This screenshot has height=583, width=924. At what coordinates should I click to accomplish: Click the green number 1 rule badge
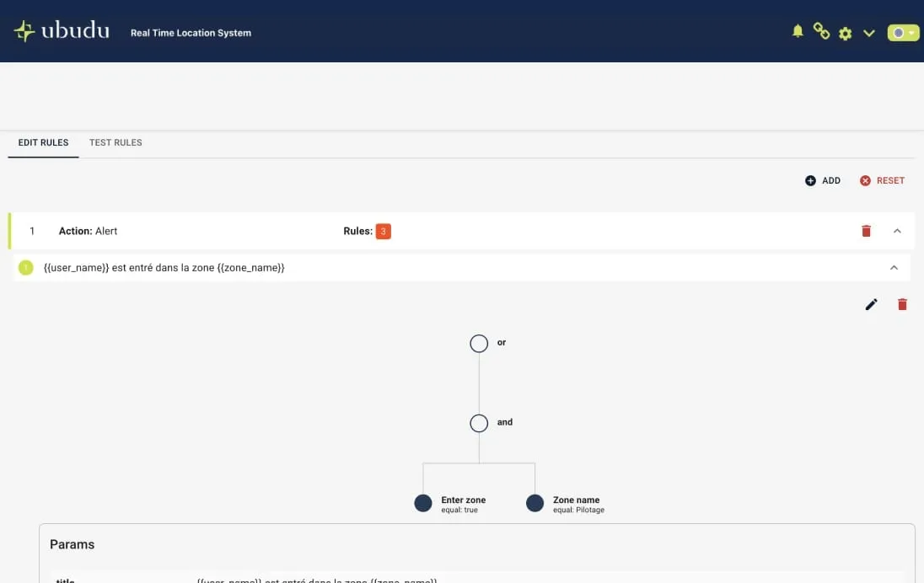point(26,267)
